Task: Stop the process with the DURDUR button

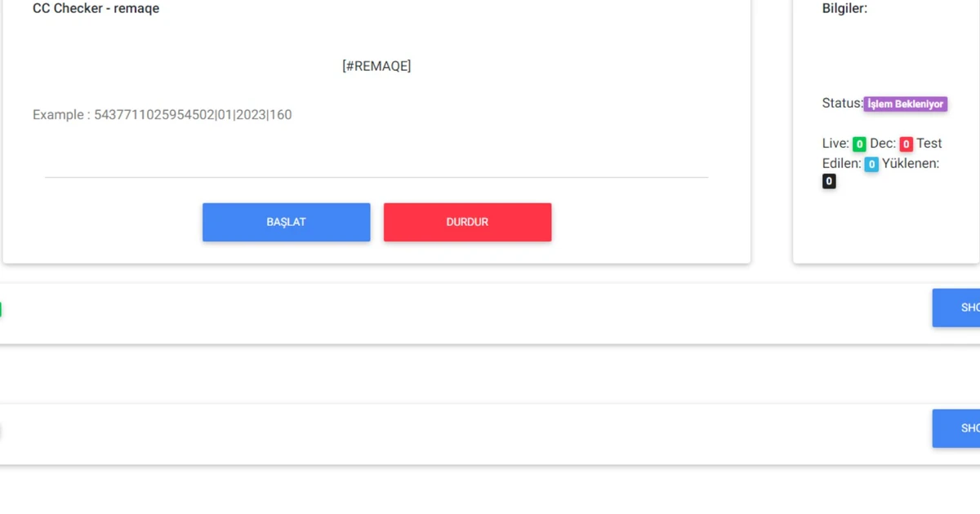Action: (467, 221)
